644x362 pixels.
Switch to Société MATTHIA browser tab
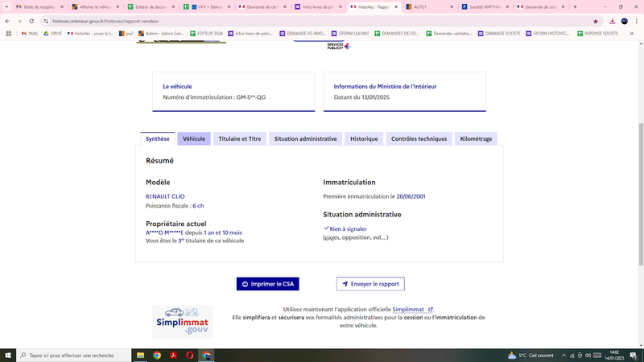tap(485, 7)
